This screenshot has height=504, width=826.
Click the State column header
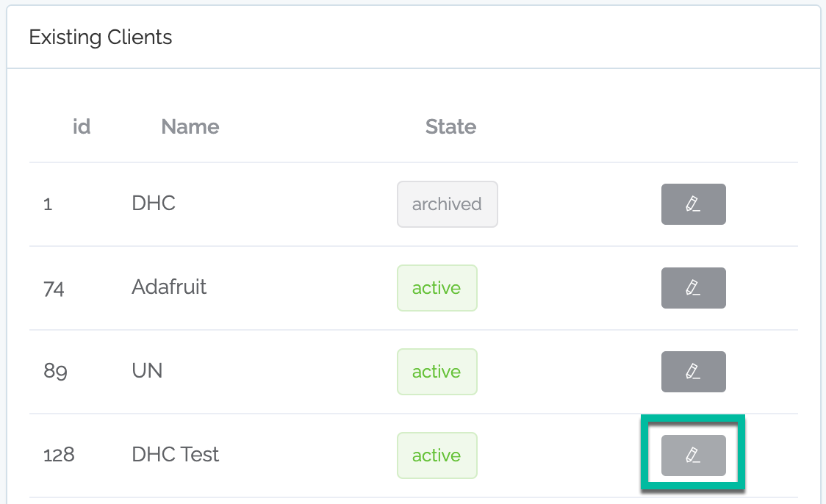tap(451, 126)
